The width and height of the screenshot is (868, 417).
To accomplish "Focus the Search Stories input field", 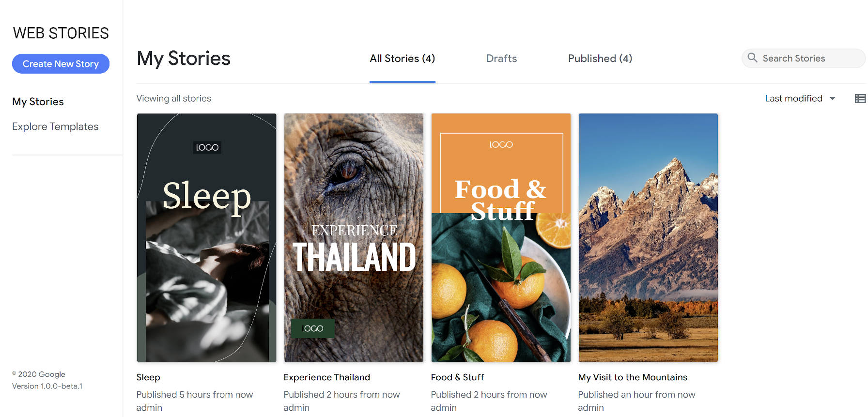I will 809,59.
